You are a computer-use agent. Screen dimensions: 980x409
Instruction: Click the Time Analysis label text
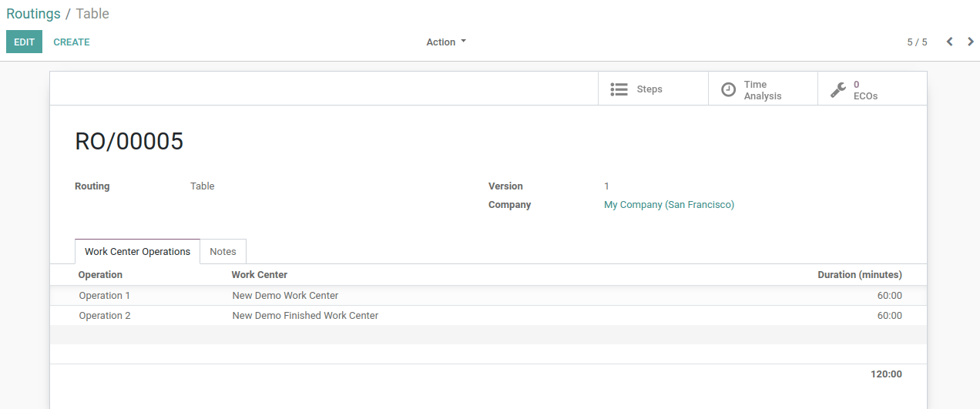[x=763, y=90]
